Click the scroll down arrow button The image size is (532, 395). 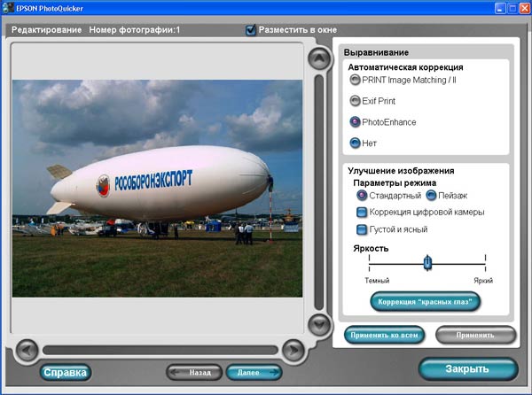point(317,322)
